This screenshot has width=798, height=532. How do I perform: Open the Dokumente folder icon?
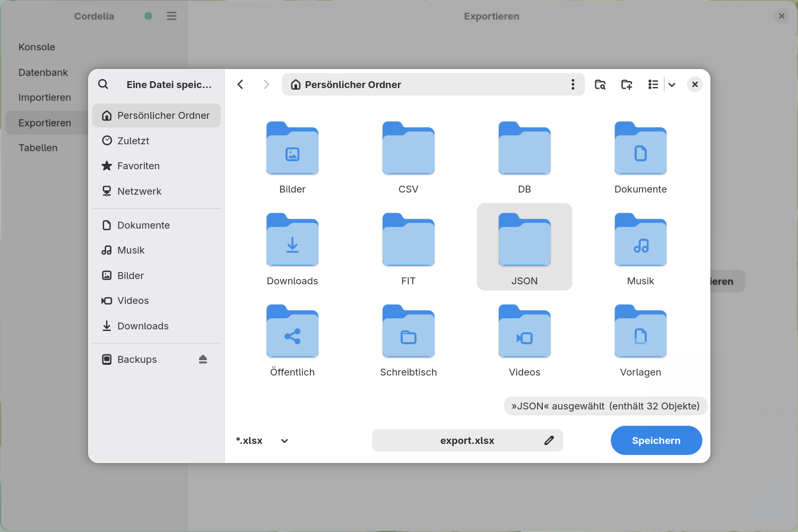tap(640, 158)
